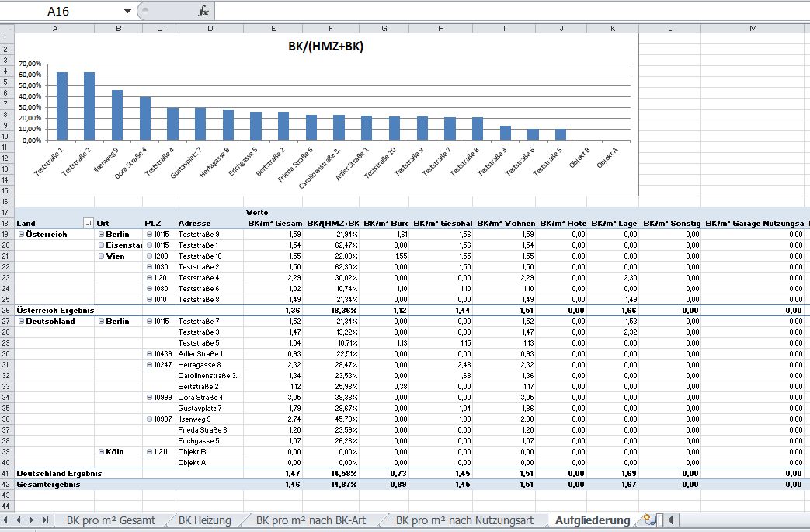
Task: Go to first sheet with navigation arrow
Action: [8, 520]
